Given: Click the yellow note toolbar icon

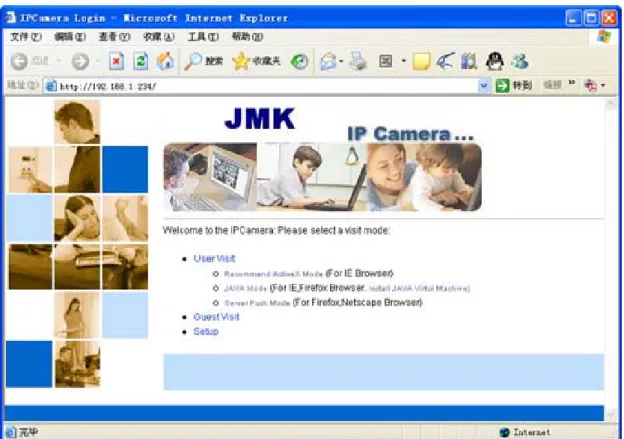Looking at the screenshot, I should [x=421, y=62].
